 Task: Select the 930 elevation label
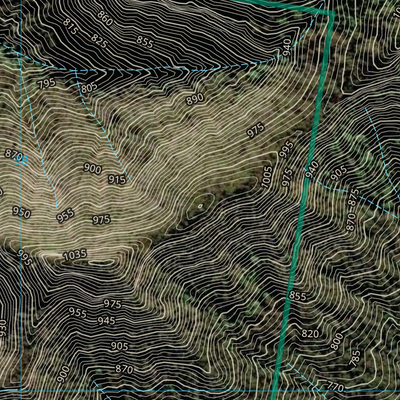3,329
